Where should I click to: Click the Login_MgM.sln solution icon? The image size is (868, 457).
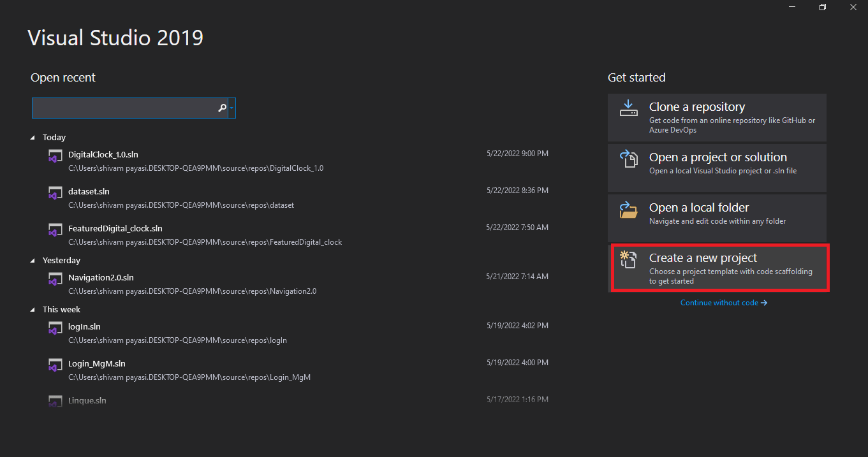click(x=55, y=365)
